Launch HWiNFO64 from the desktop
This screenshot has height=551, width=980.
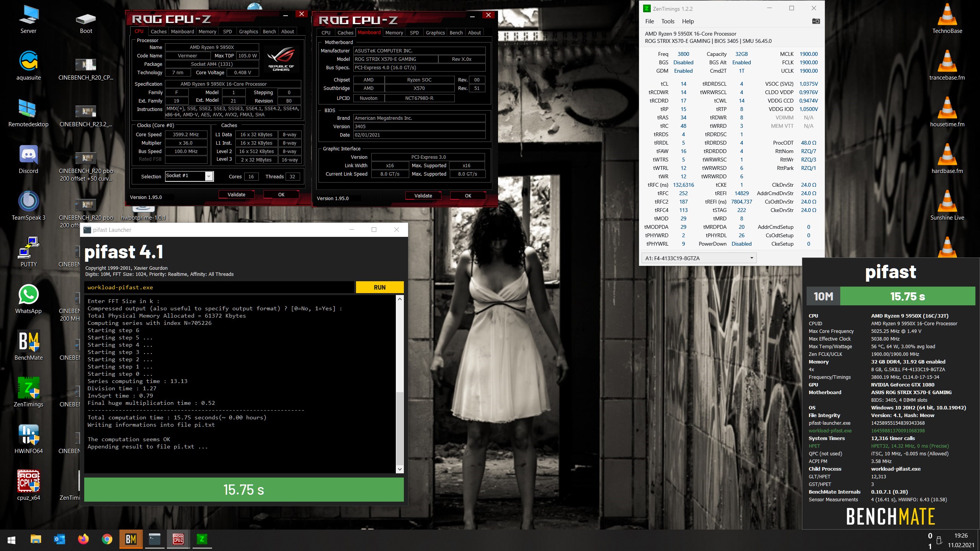tap(28, 439)
